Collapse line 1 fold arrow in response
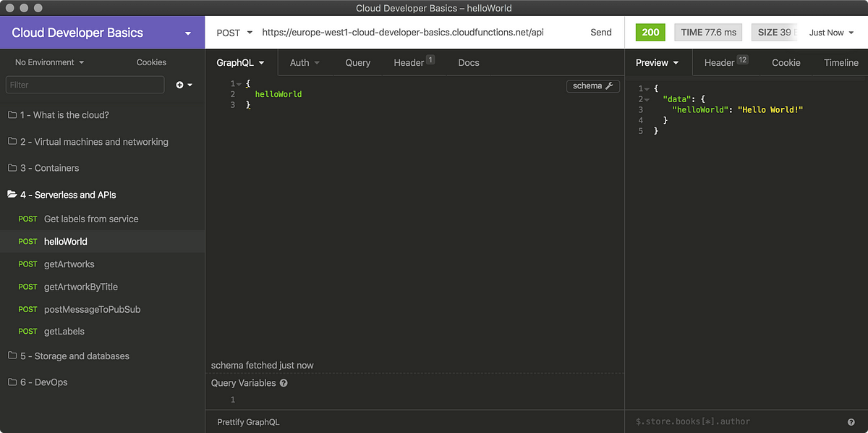The width and height of the screenshot is (868, 433). [647, 89]
